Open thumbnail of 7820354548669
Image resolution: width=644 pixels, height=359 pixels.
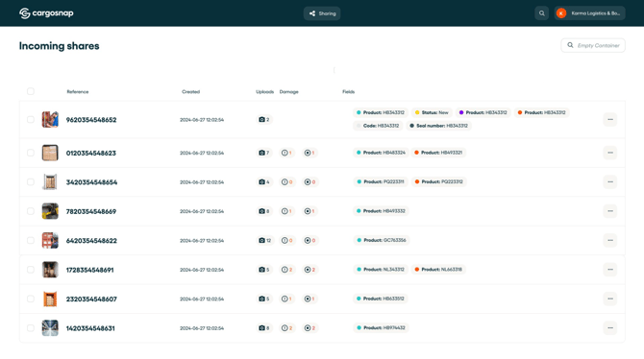(50, 211)
